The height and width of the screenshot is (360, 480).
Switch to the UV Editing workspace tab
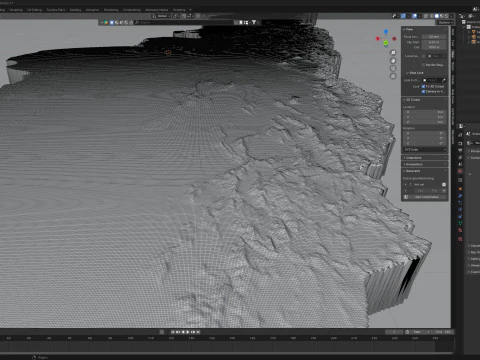click(34, 10)
